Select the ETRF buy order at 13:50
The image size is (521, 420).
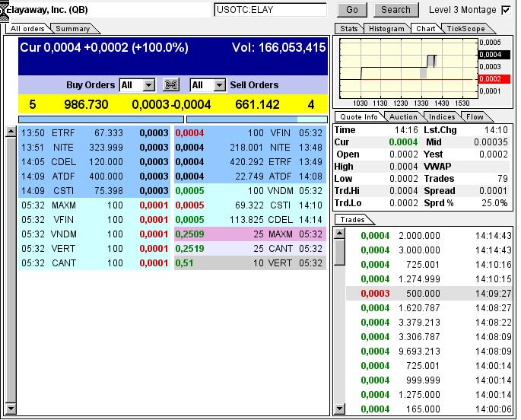pos(94,133)
